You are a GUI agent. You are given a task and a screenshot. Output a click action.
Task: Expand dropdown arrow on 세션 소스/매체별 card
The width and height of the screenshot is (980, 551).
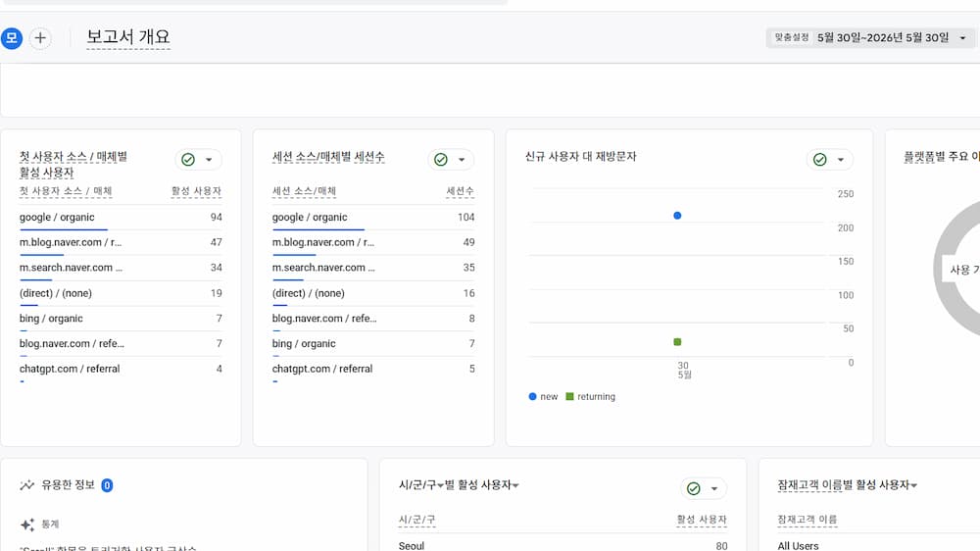(x=462, y=160)
